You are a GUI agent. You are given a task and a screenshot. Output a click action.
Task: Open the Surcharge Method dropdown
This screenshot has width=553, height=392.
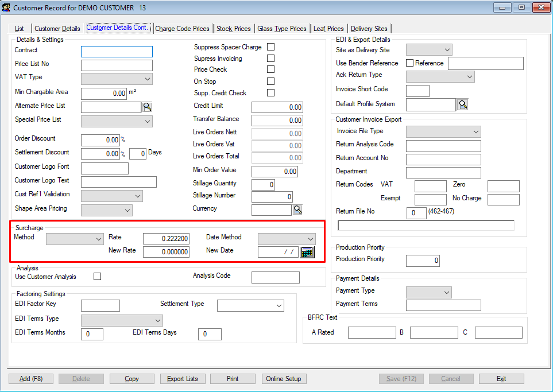[75, 239]
